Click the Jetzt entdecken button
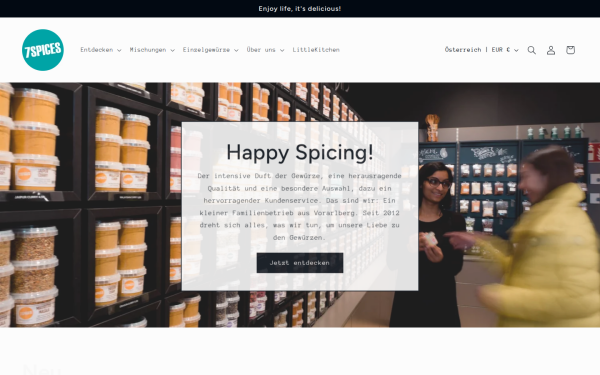 coord(300,263)
